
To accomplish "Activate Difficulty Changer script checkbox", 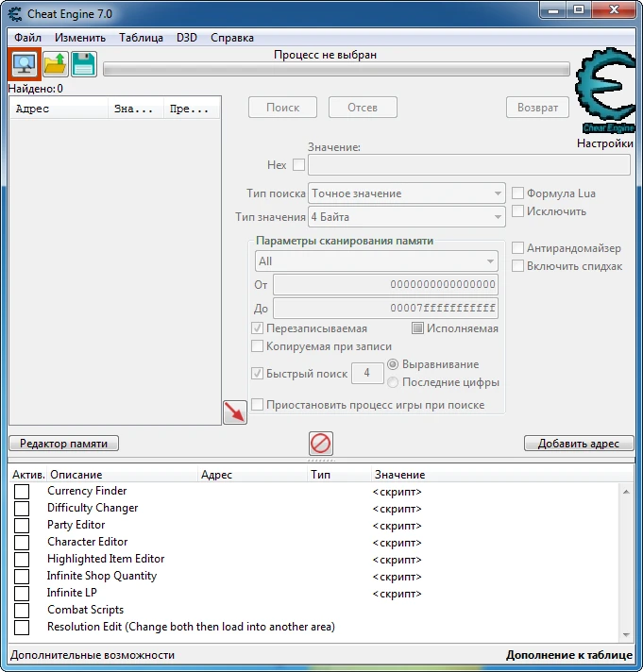I will tap(22, 509).
